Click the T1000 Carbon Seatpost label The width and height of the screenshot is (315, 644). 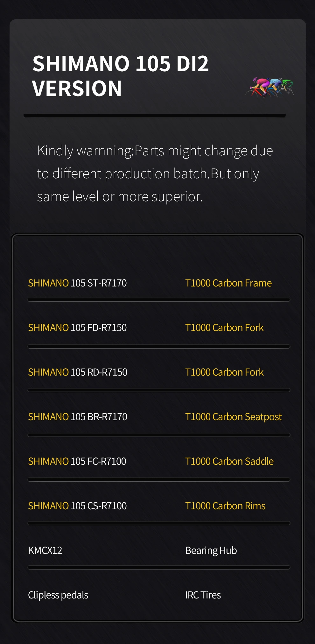[233, 417]
